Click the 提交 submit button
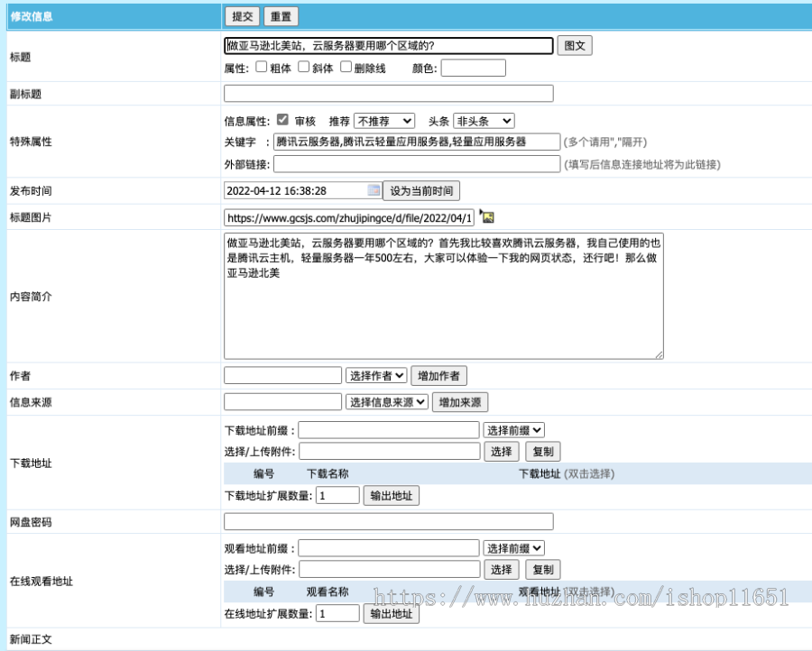The width and height of the screenshot is (812, 651). click(x=243, y=16)
